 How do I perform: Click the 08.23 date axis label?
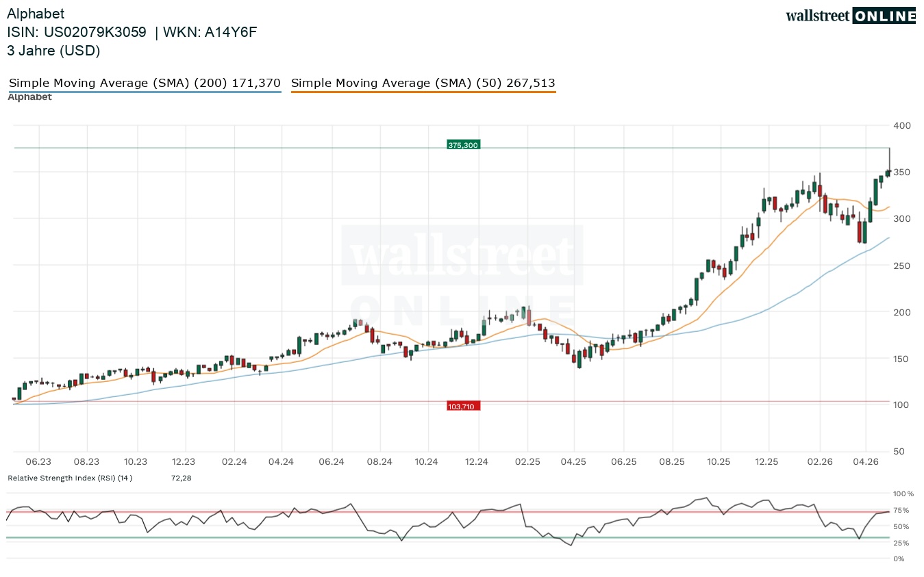coord(87,462)
